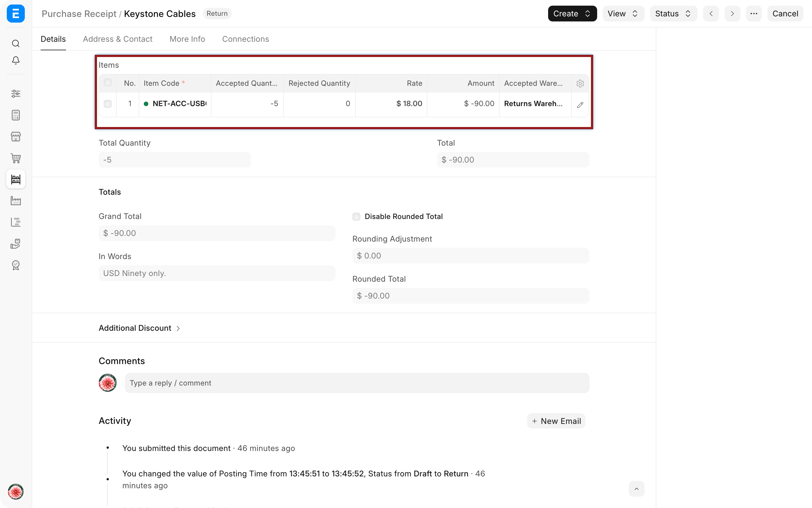Click the blue ERPNext logo icon
The width and height of the screenshot is (812, 508).
point(16,14)
